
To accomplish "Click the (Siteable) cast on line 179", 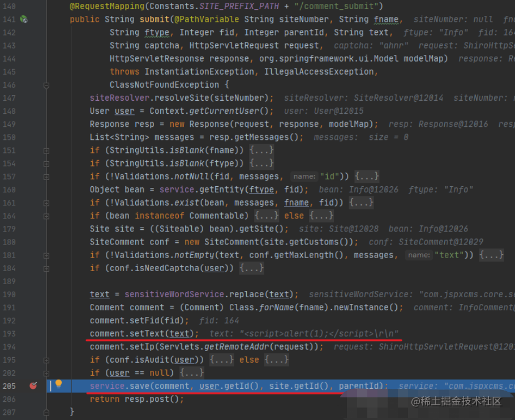I will (x=179, y=229).
